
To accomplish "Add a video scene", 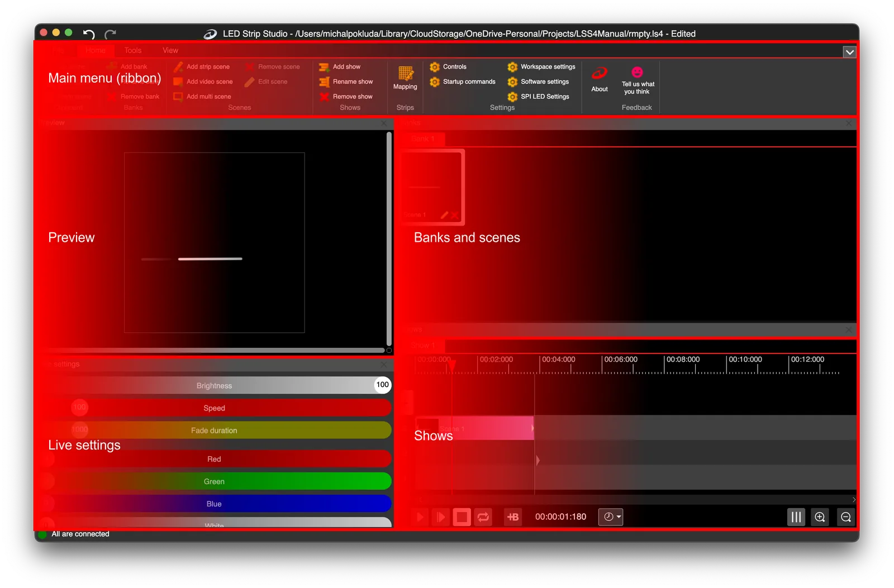I will 203,82.
